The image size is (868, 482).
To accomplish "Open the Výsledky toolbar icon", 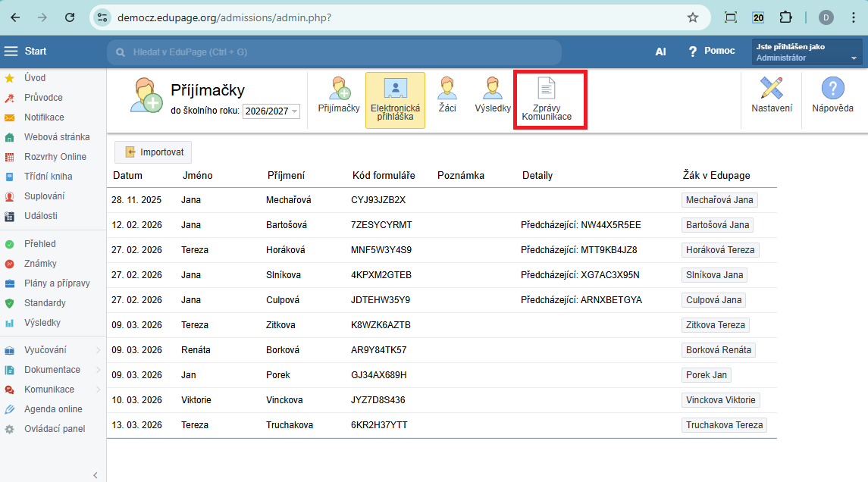I will [493, 95].
